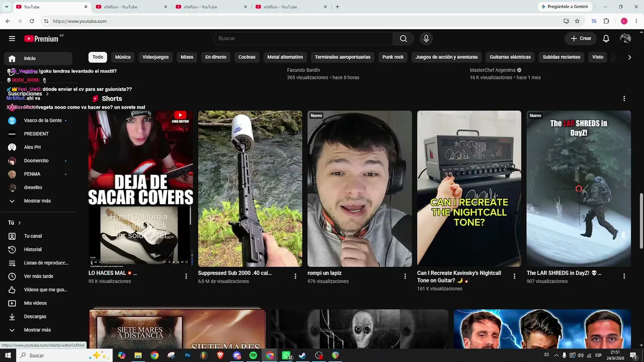Go to 'Inicio' in the sidebar
644x362 pixels.
[x=38, y=58]
